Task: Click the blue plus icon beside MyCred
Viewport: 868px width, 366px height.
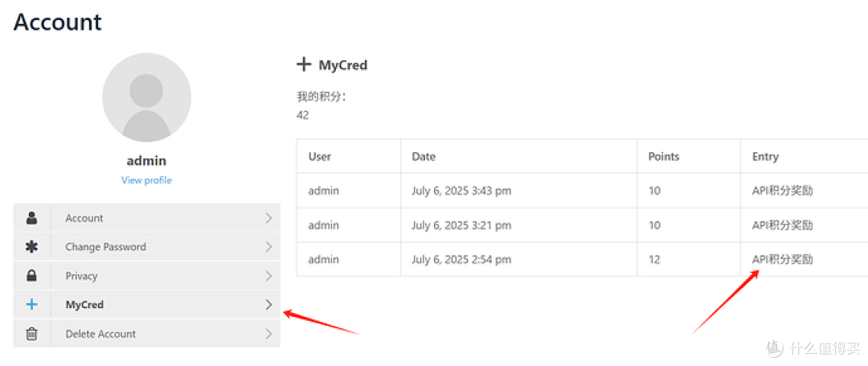Action: coord(32,305)
